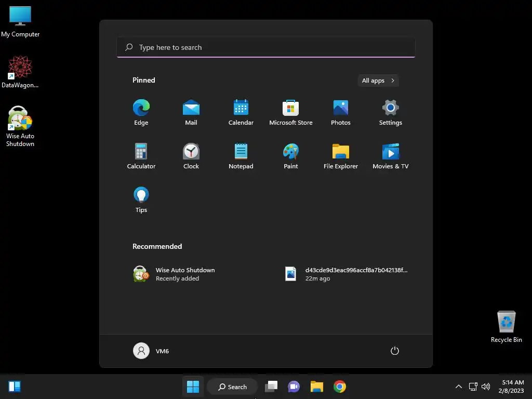Open Notepad from pinned apps

click(x=241, y=156)
